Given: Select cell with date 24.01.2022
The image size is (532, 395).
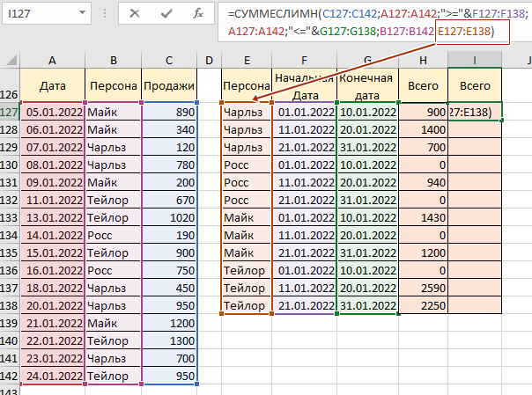Looking at the screenshot, I should (x=52, y=376).
